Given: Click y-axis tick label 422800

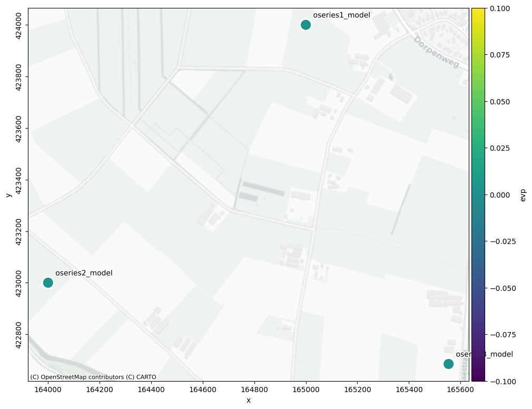Looking at the screenshot, I should [x=18, y=335].
